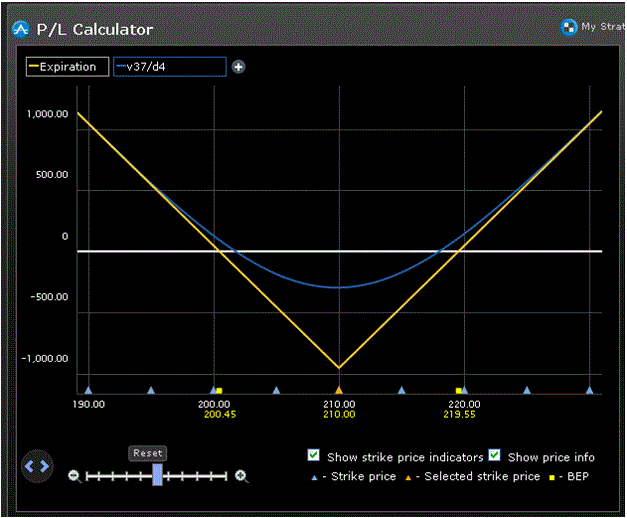
Task: Click the zoom out magnifier icon
Action: coord(74,476)
